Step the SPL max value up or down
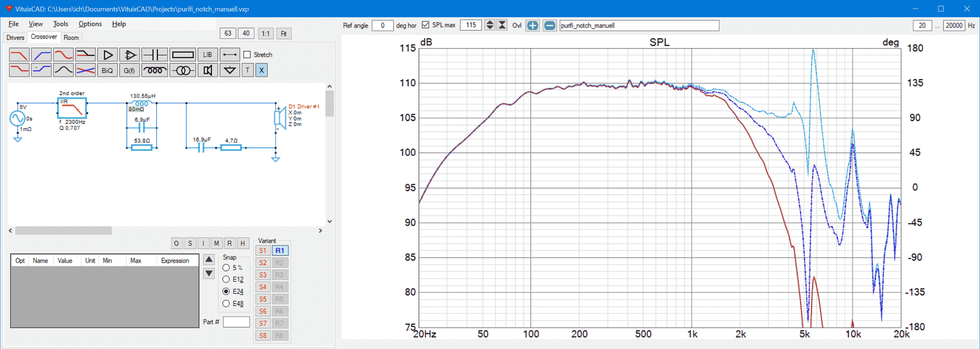 point(490,25)
